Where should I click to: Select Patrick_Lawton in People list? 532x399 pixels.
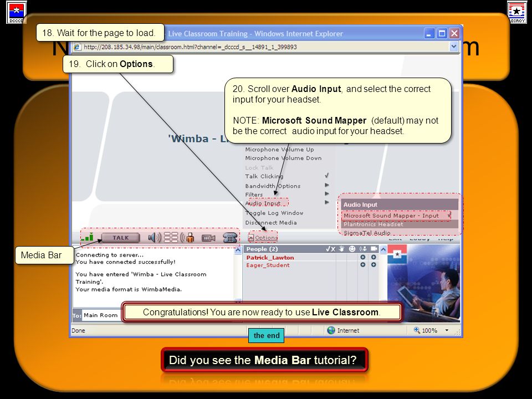[270, 258]
